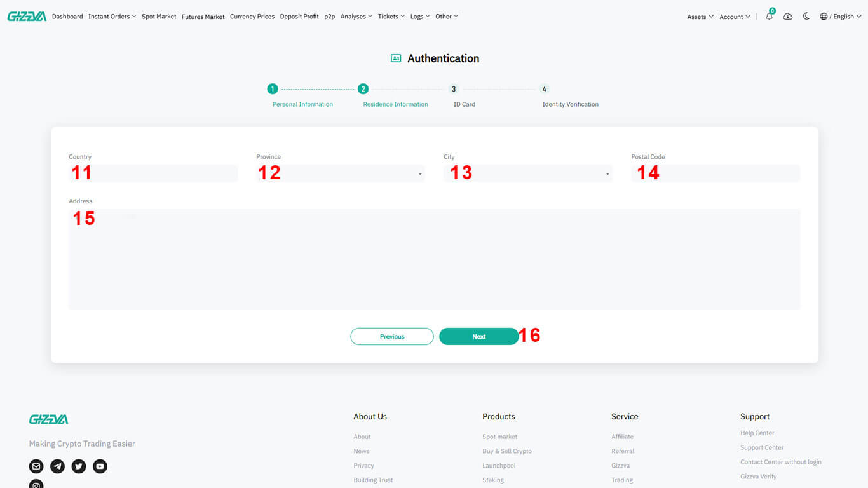Open the email icon in footer

[x=36, y=466]
